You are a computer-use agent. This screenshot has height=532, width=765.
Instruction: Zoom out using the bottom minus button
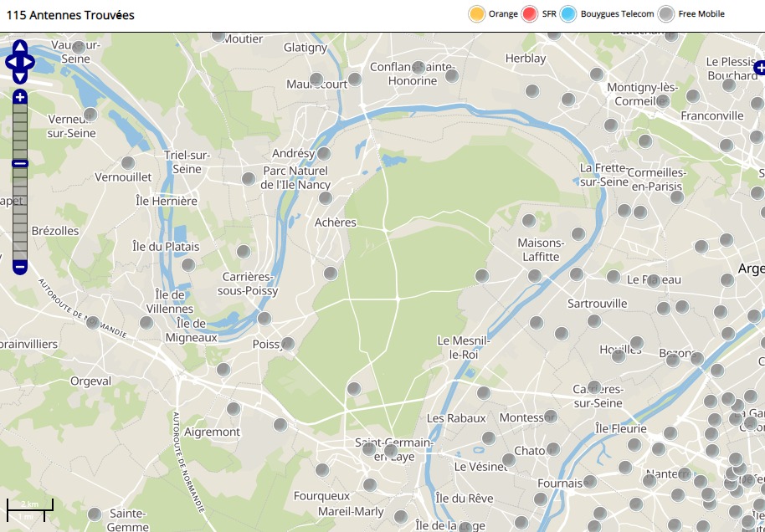click(x=20, y=268)
